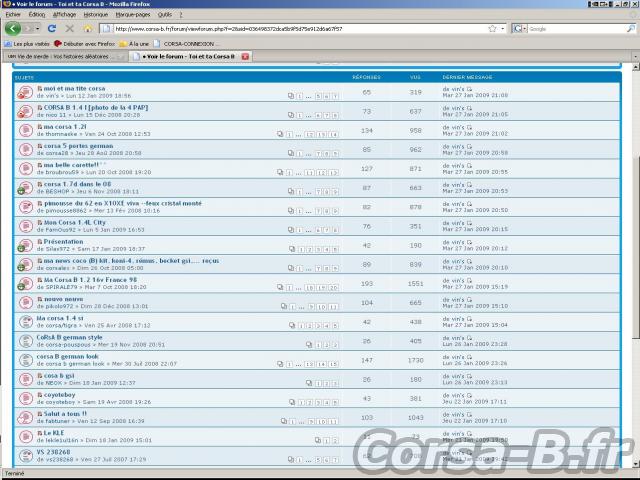The image size is (640, 480).
Task: Click unread-post icon before 'CORSA B 1.4 I' title
Action: pyautogui.click(x=40, y=108)
